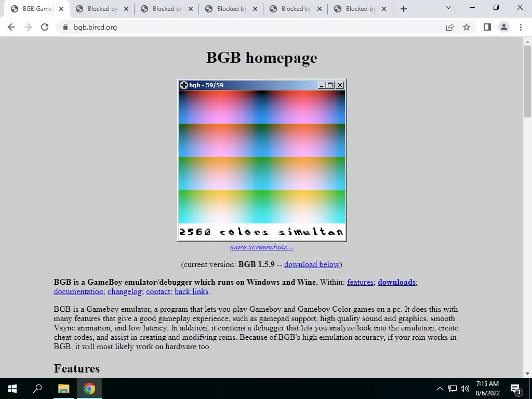The image size is (532, 399).
Task: Open the Chrome profile menu
Action: point(504,27)
